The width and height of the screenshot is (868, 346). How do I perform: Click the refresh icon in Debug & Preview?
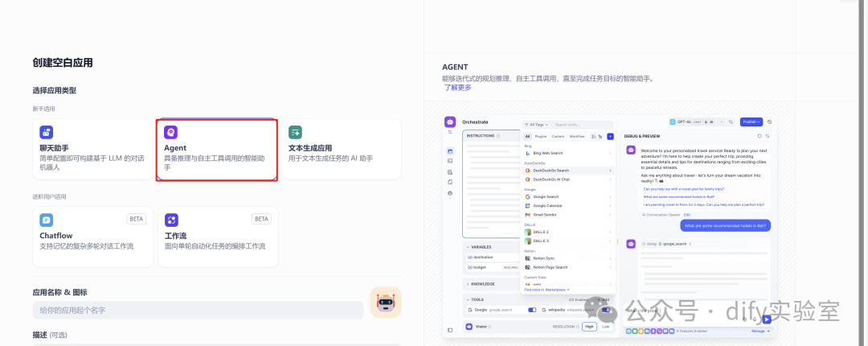tap(759, 136)
